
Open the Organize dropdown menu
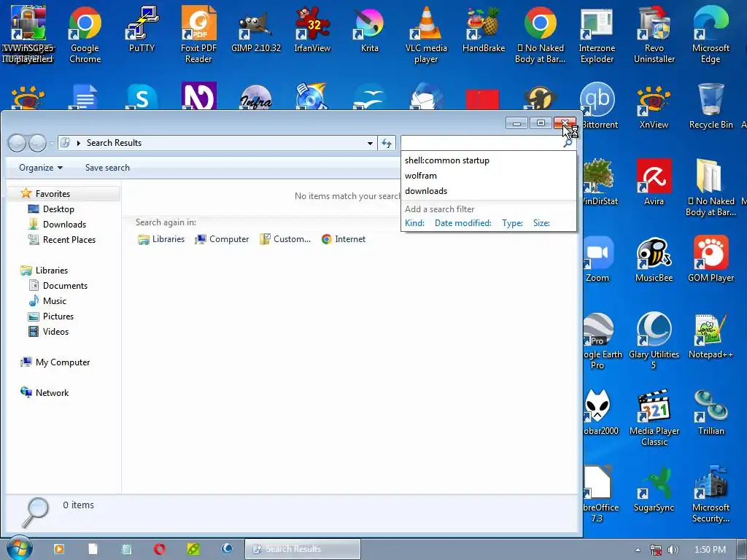41,168
